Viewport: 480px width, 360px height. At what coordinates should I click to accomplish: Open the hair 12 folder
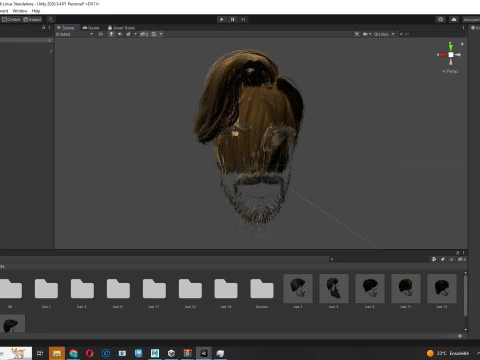190,289
